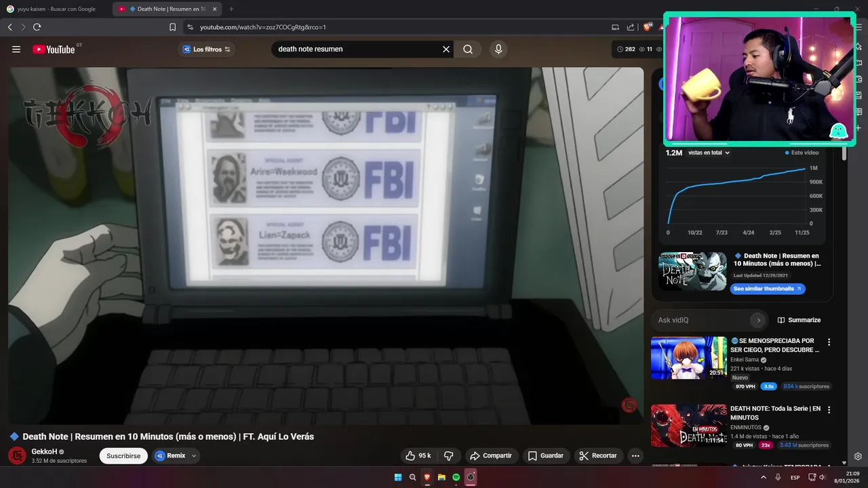Start voice search with the microphone
This screenshot has height=488, width=868.
(498, 49)
